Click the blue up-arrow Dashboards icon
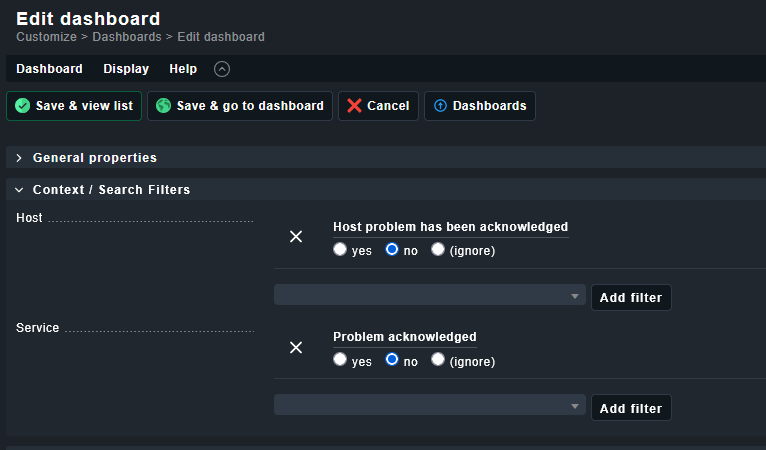This screenshot has width=766, height=450. [x=440, y=106]
